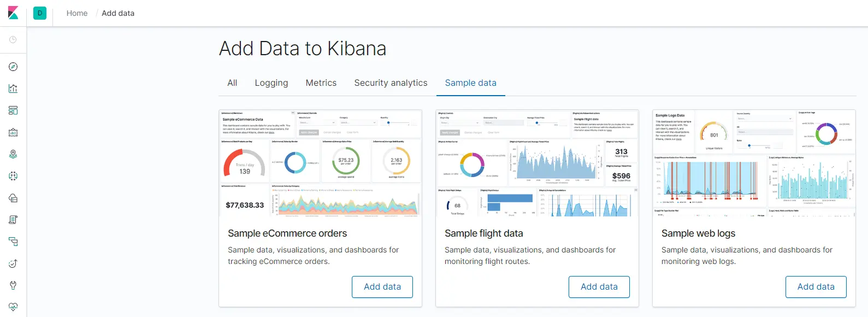Click the Kibana logo
Viewport: 868px width, 317px height.
pos(13,13)
